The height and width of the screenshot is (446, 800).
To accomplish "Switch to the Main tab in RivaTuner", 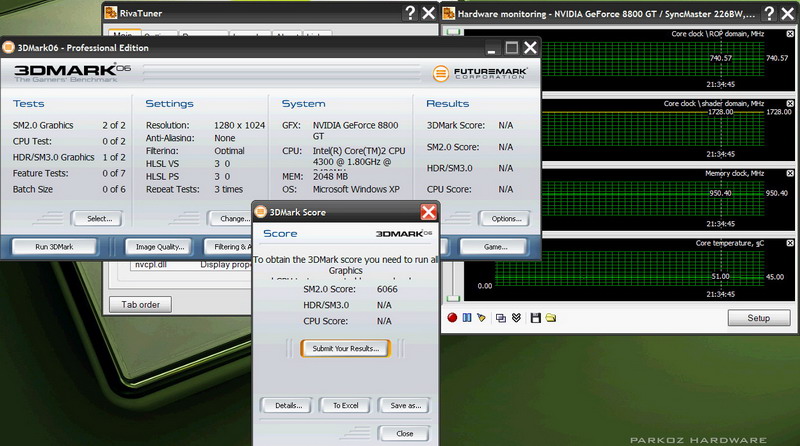I will click(x=123, y=33).
